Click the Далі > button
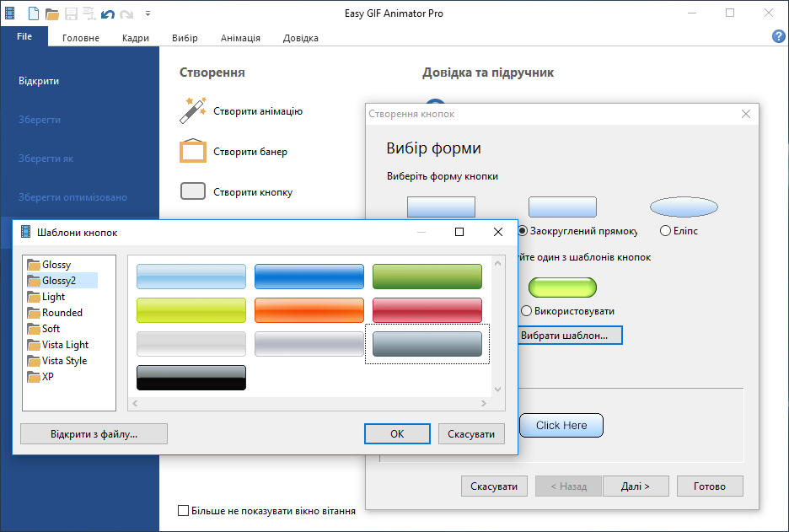Screen dimensions: 789x532 (636, 486)
